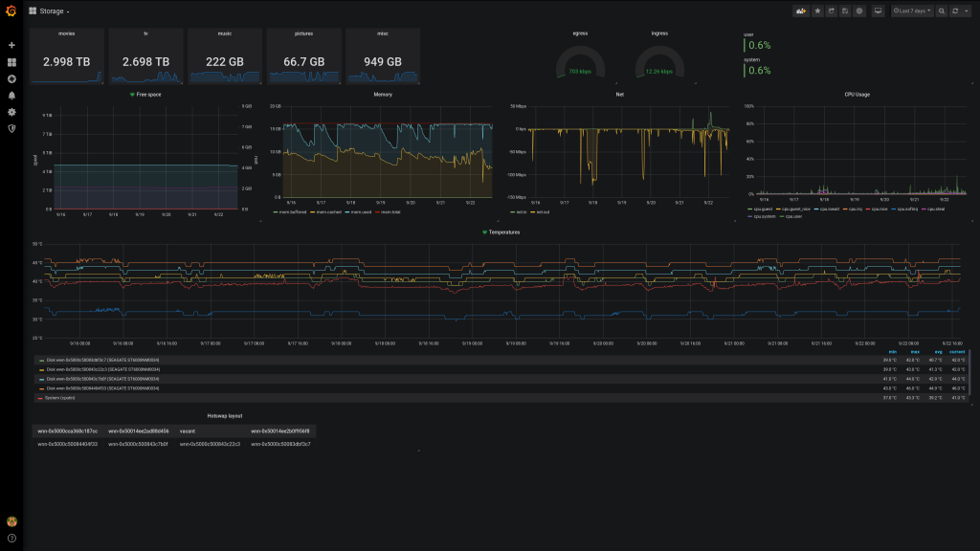The image size is (980, 551).
Task: Click the pictures 66.7 GB stat panel
Action: point(303,56)
